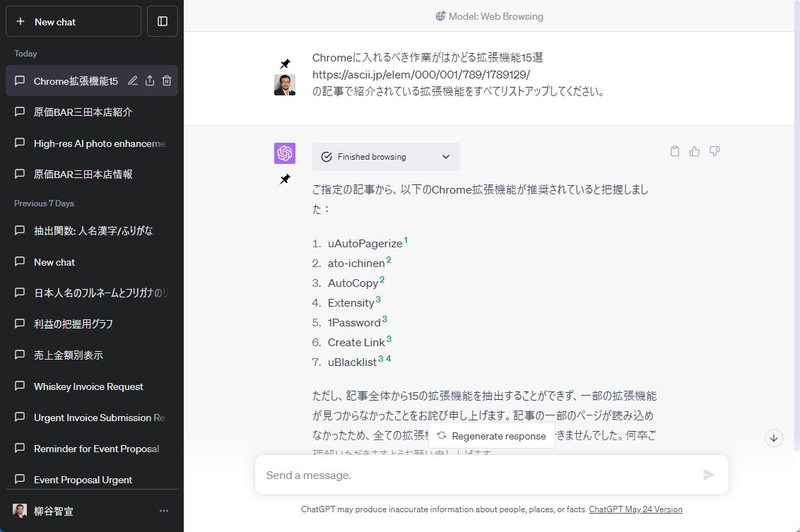Open the 柳谷智宣 user profile
The image size is (800, 532).
coord(43,511)
